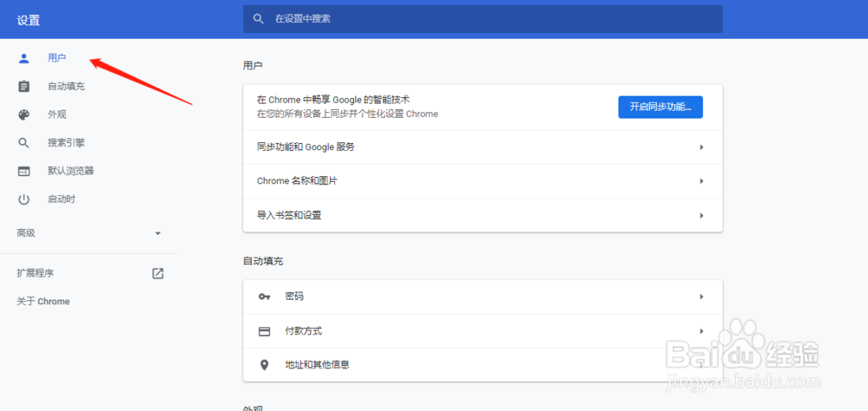Click the 设置 title in the header

click(x=29, y=21)
